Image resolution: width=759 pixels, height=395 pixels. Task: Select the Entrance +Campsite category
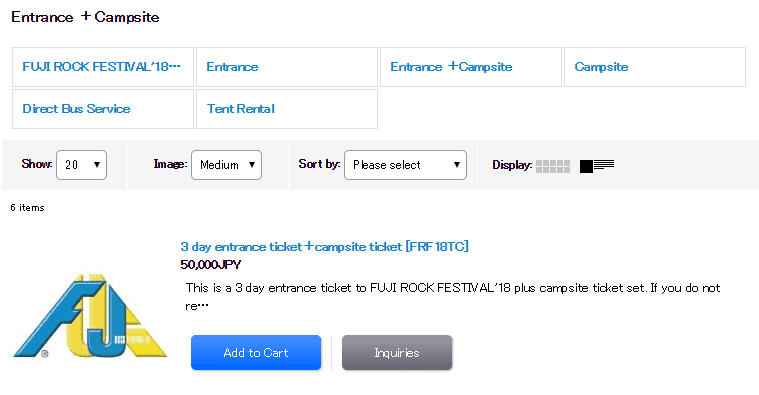coord(471,67)
